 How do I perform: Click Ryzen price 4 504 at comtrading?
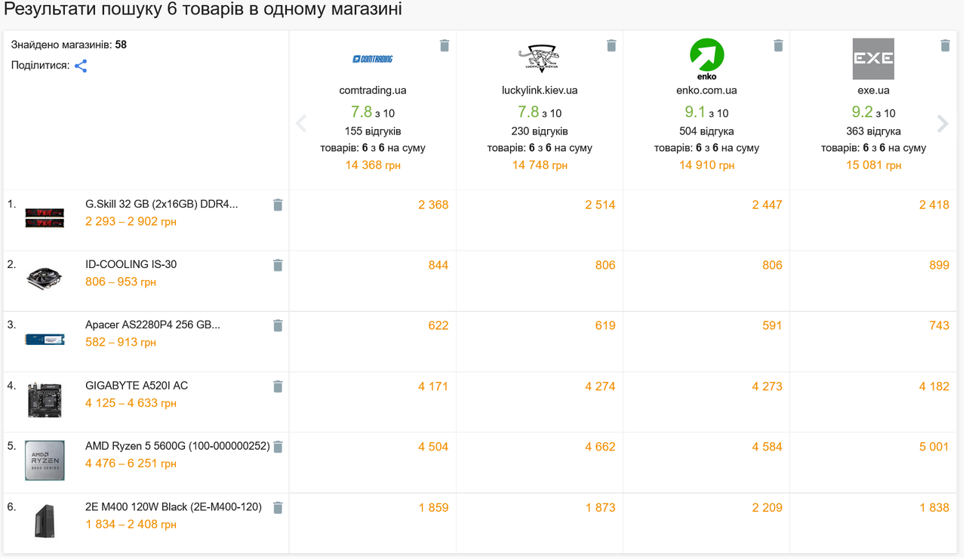point(433,447)
